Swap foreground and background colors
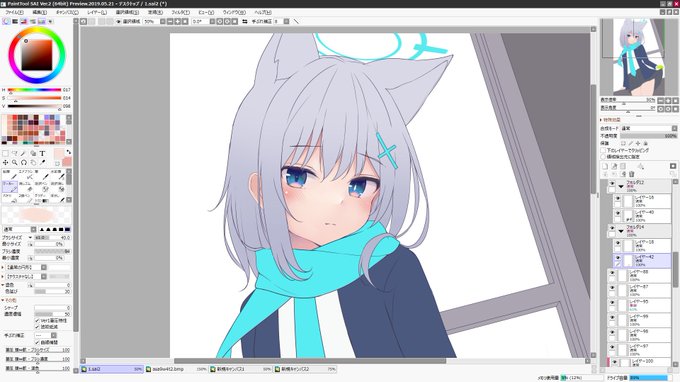 (69, 152)
